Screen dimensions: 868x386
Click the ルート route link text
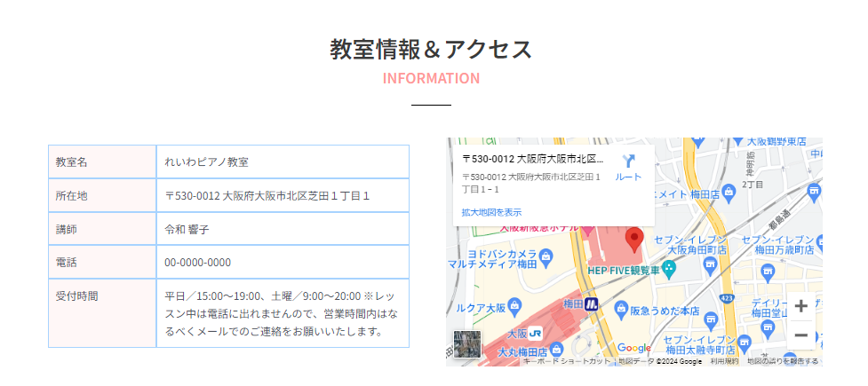click(x=628, y=177)
